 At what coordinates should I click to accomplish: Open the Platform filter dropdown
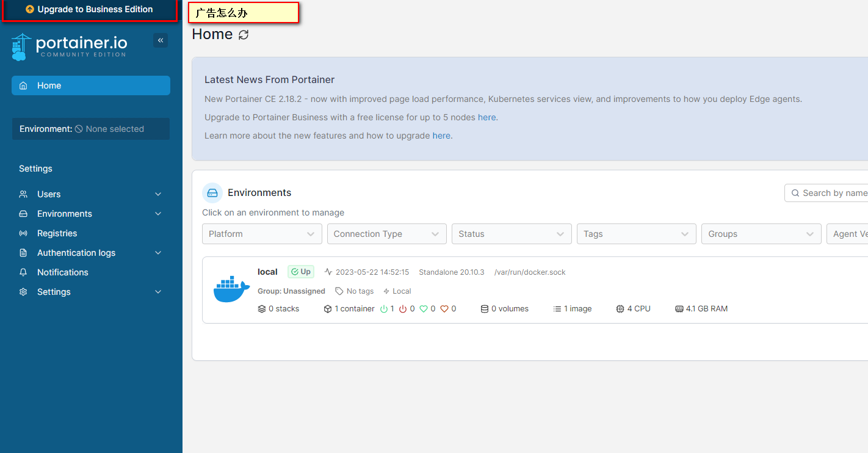[x=262, y=234]
